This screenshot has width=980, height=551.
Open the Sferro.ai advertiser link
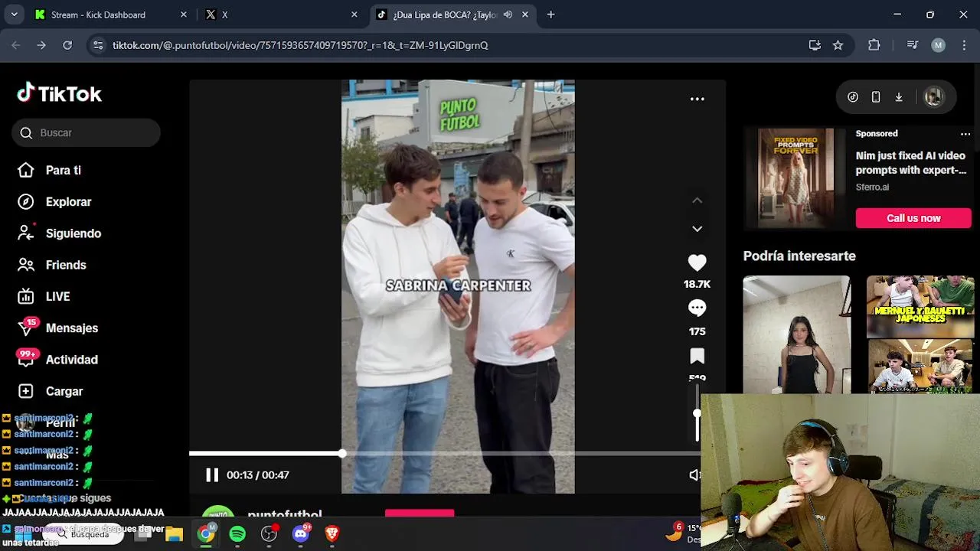(872, 187)
